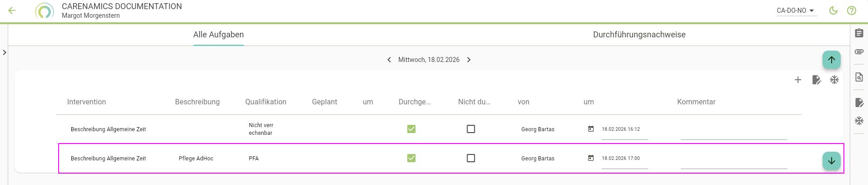Viewport: 868px width, 185px height.
Task: Open the document search icon in sidebar
Action: click(859, 77)
